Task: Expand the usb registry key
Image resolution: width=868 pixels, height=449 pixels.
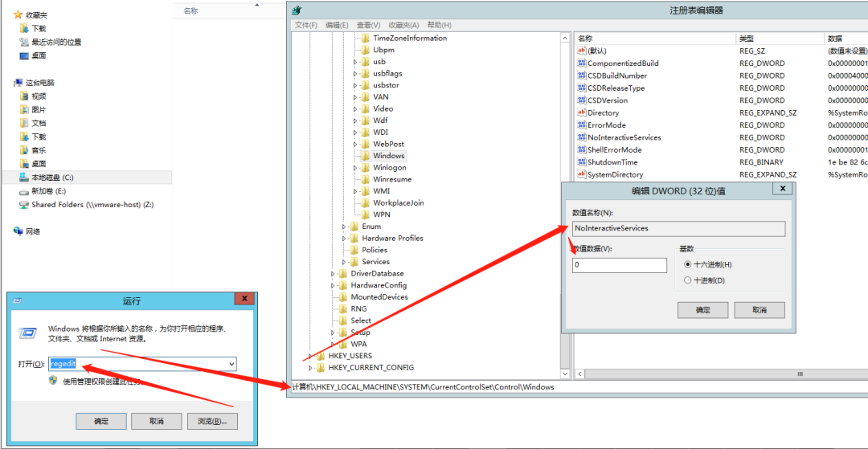Action: [355, 62]
